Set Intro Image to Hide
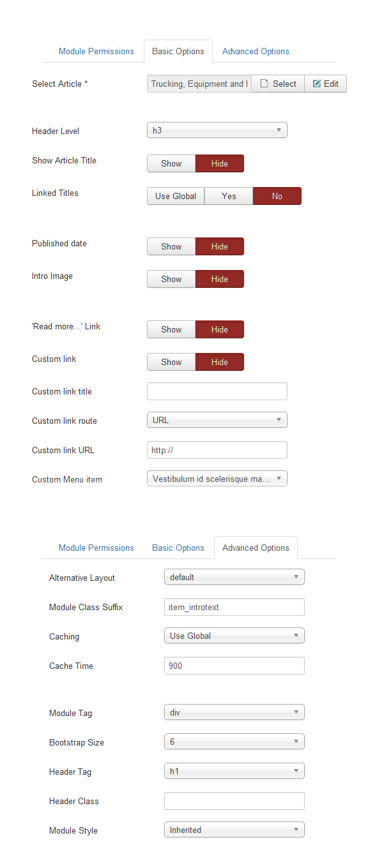 point(220,279)
